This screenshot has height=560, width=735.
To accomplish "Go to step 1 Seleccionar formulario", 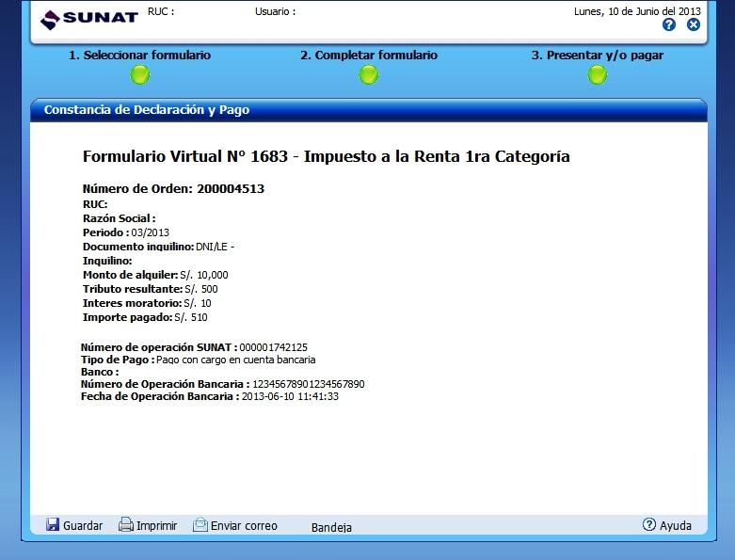I will 139,56.
